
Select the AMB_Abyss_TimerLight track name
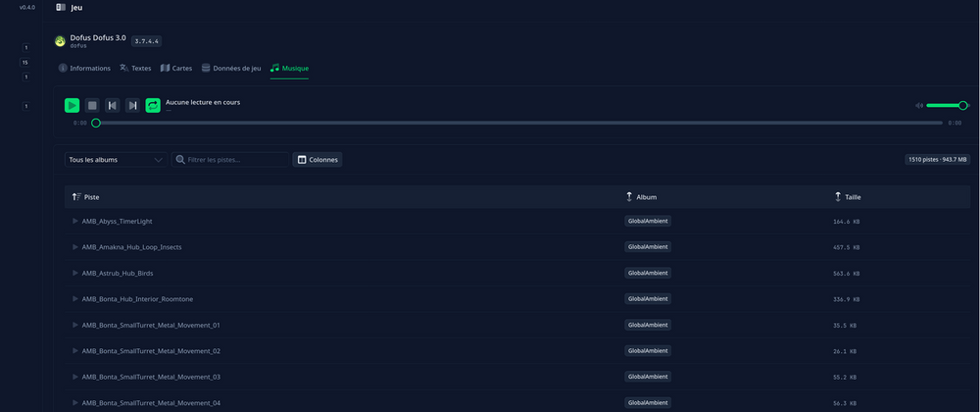(x=117, y=222)
